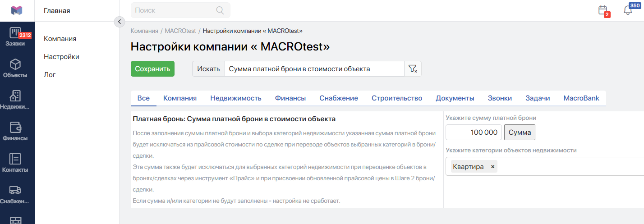Select Настройки in side menu
The width and height of the screenshot is (644, 224).
(61, 57)
